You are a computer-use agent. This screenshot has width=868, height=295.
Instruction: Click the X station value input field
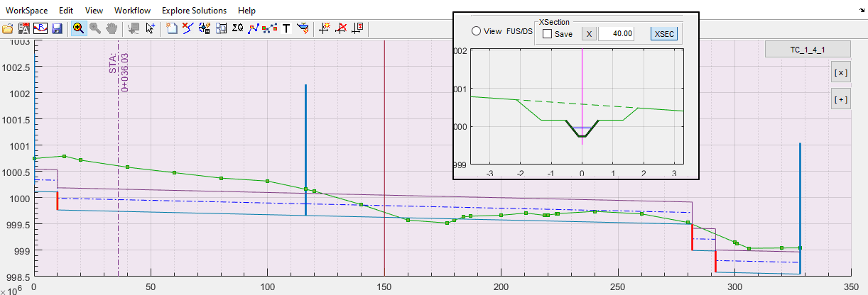[x=617, y=34]
